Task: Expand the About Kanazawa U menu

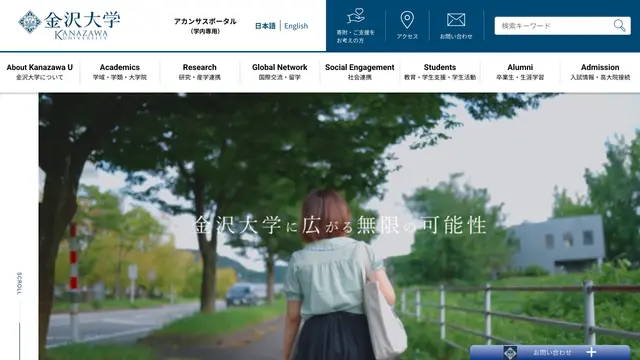Action: [x=40, y=71]
